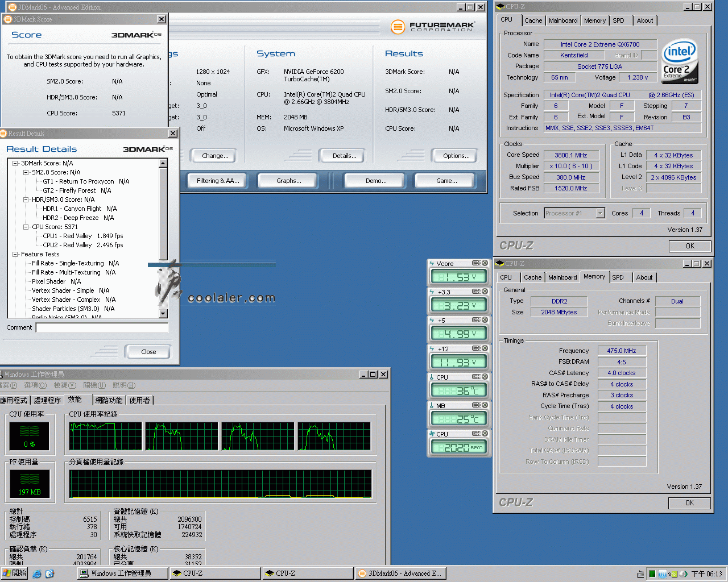
Task: Click the Futuremark Corporation logo
Action: tap(433, 26)
